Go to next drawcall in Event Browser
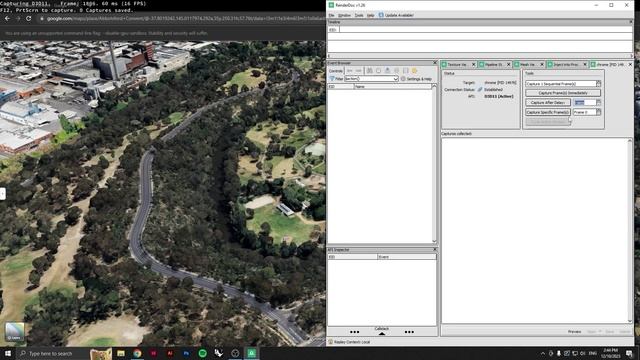 358,71
